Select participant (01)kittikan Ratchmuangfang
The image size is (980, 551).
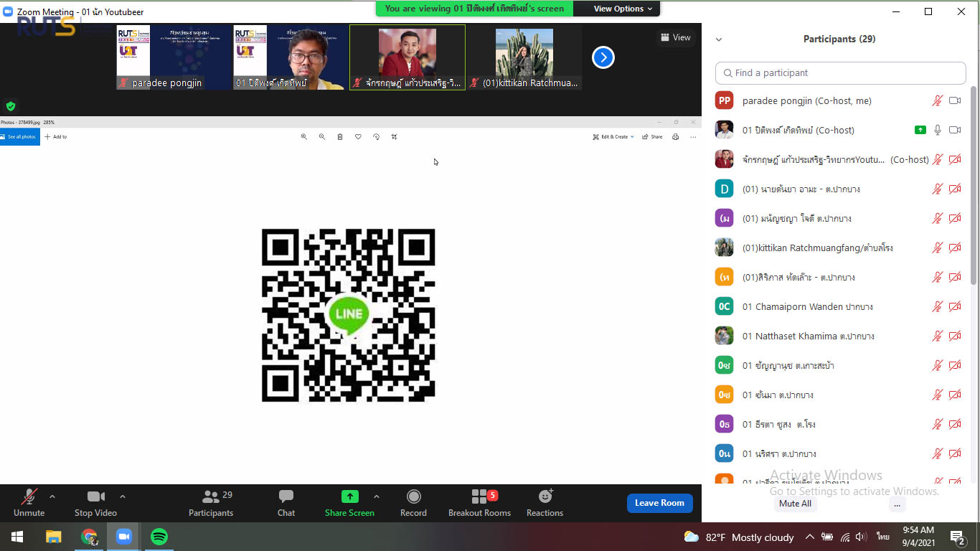pyautogui.click(x=837, y=248)
